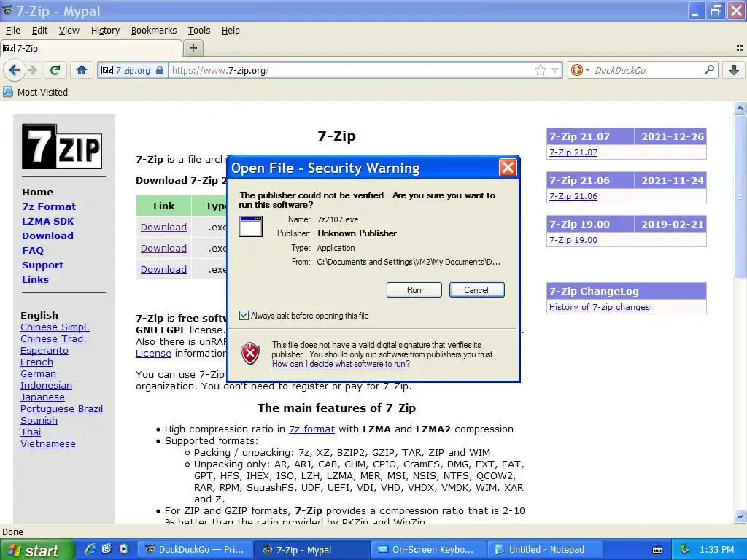Open the Start menu

tap(37, 550)
